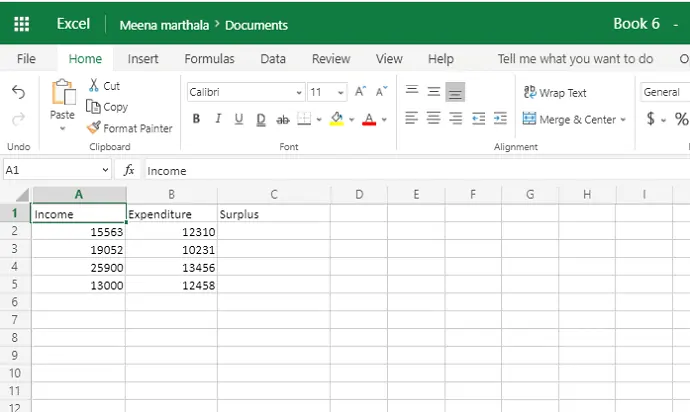Apply the yellow fill color swatch
Image resolution: width=690 pixels, height=412 pixels.
coord(337,119)
